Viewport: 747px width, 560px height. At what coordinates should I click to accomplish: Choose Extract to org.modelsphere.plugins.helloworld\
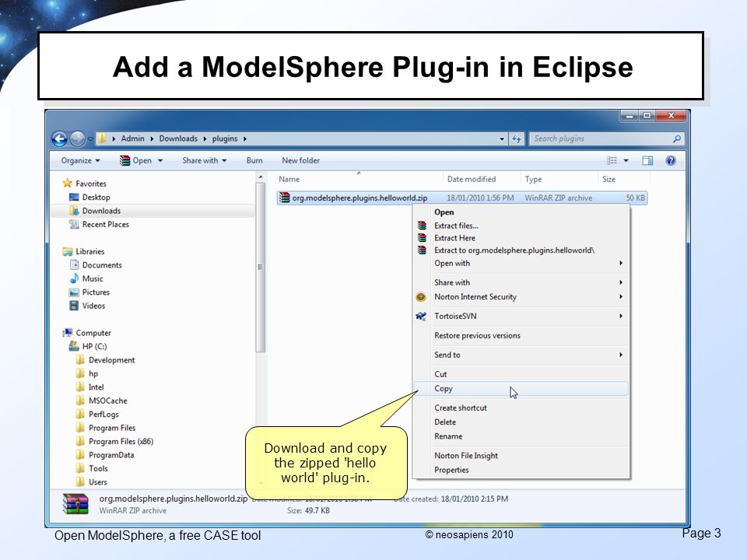pyautogui.click(x=521, y=250)
